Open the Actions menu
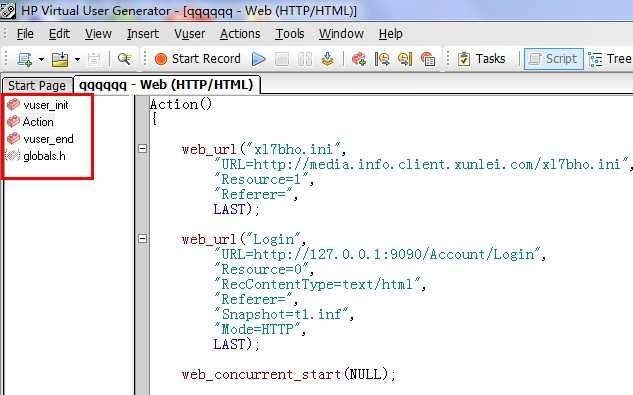This screenshot has height=395, width=633. click(240, 34)
